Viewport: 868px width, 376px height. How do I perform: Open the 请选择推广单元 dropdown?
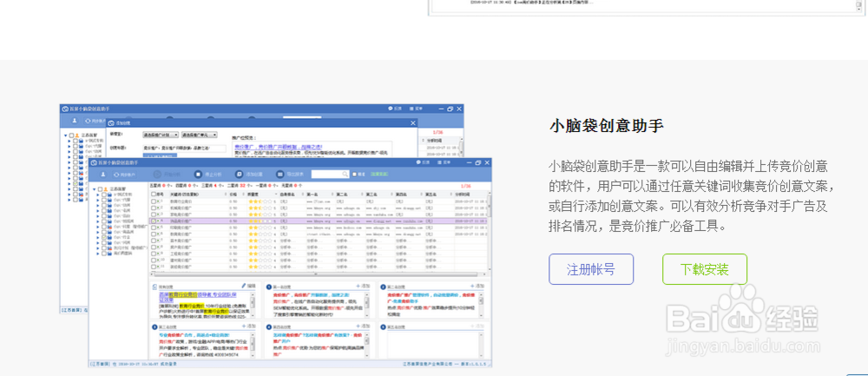(200, 135)
